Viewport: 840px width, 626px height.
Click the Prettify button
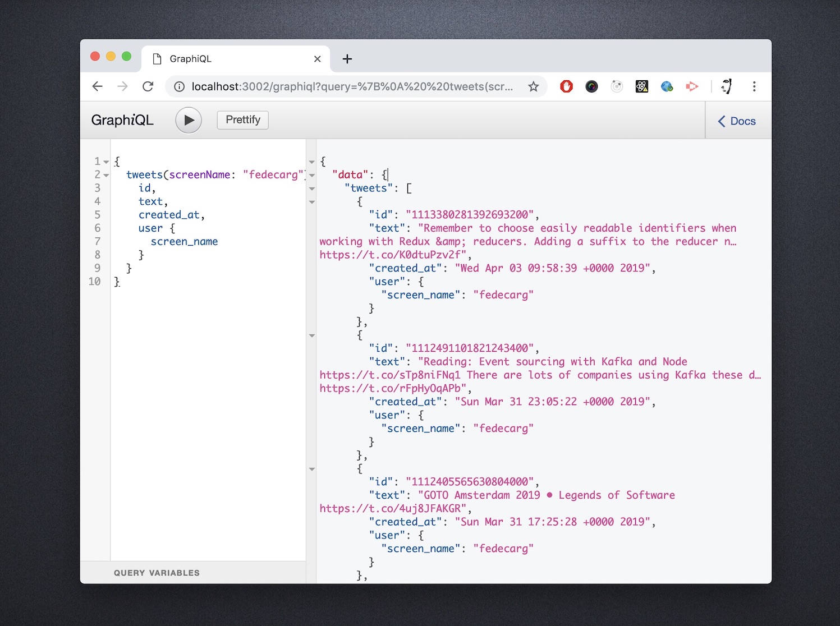pos(243,120)
